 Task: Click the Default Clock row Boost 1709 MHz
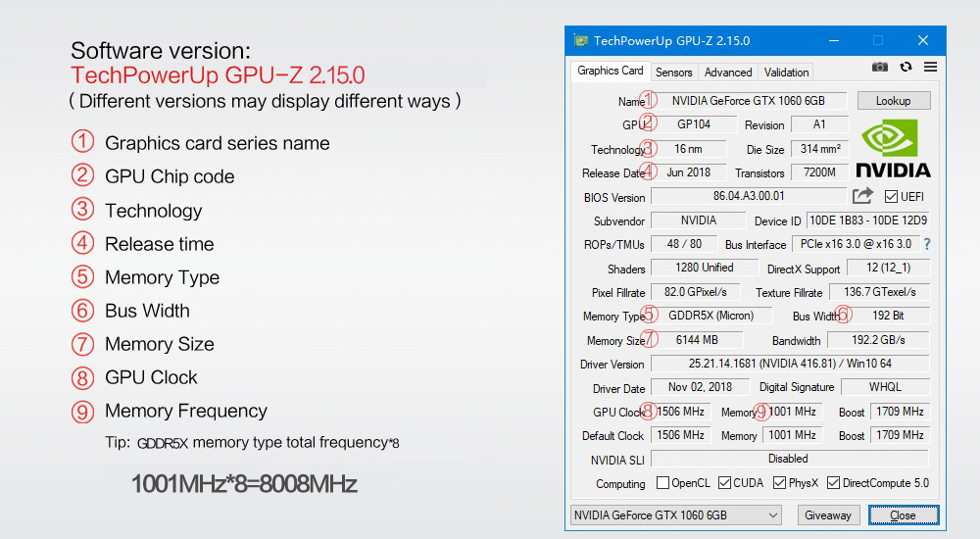900,435
